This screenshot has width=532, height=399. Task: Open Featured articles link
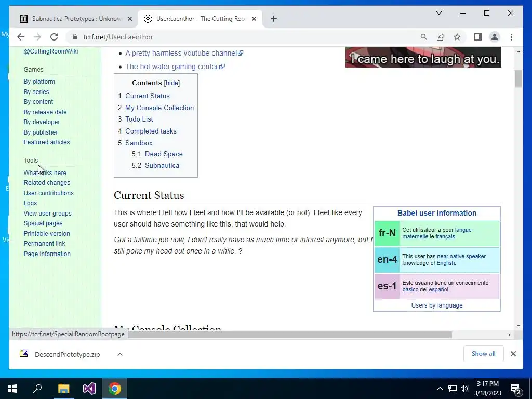click(x=47, y=142)
